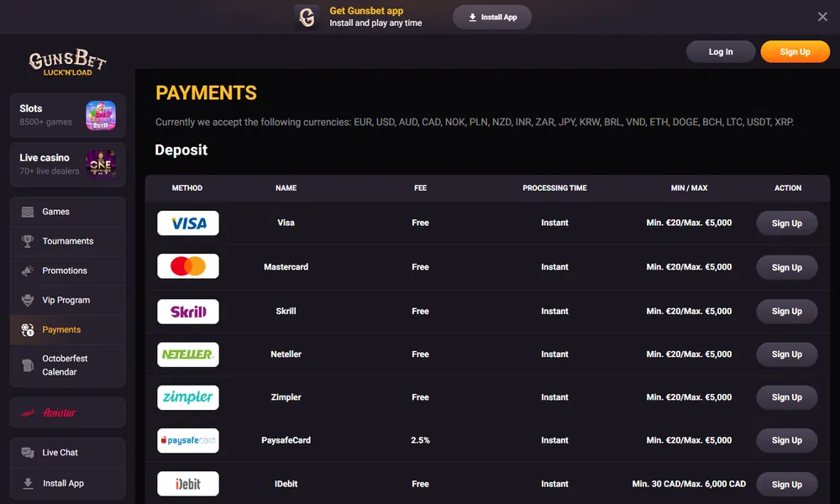This screenshot has height=504, width=840.
Task: Click the Mastercard logo
Action: coord(188,266)
